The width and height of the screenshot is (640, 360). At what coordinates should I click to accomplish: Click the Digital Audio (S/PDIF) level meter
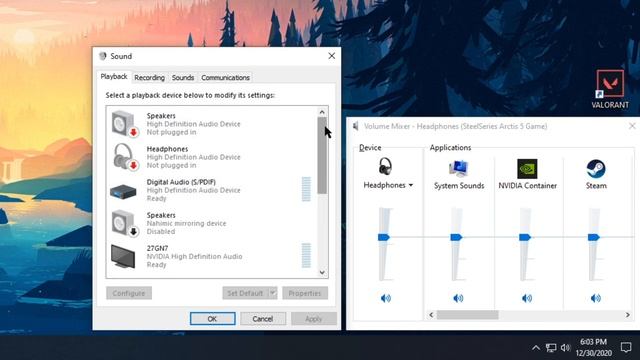[x=306, y=189]
